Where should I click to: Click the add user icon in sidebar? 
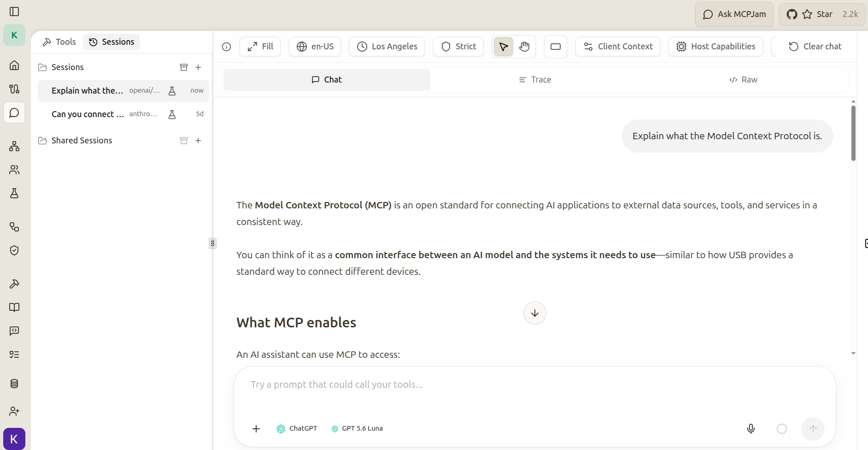click(14, 411)
